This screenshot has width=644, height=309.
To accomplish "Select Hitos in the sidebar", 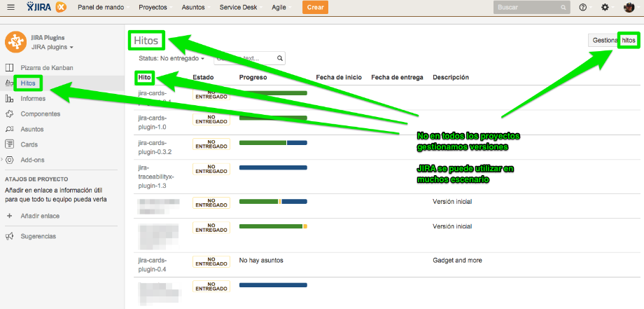I will [x=28, y=83].
